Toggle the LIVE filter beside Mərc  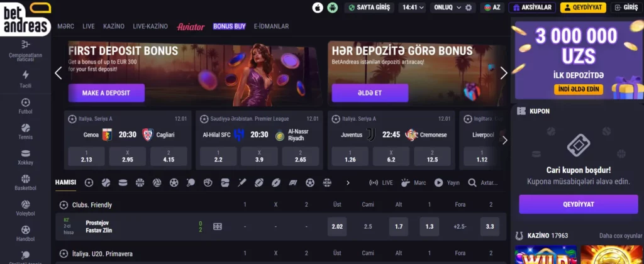pyautogui.click(x=380, y=183)
